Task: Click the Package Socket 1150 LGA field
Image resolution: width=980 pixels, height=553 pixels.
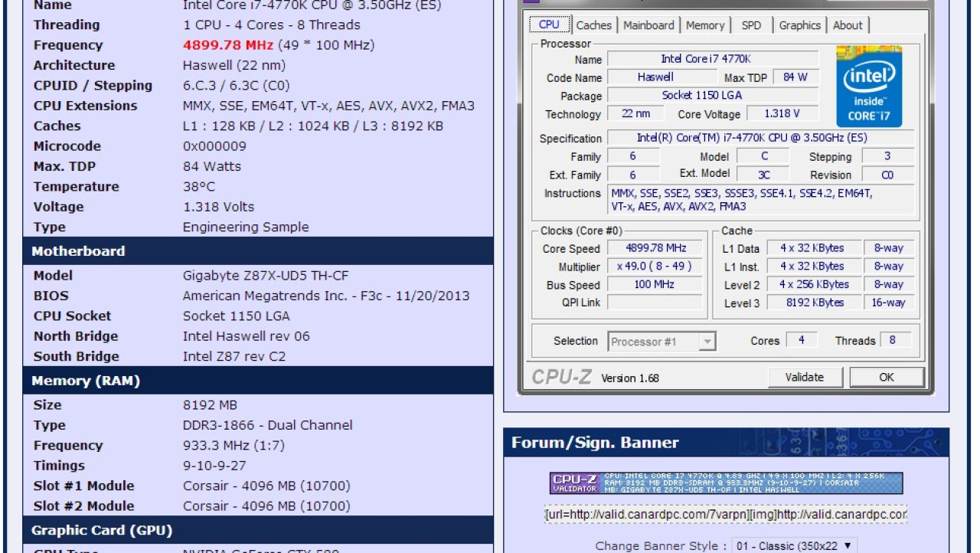Action: pyautogui.click(x=712, y=96)
